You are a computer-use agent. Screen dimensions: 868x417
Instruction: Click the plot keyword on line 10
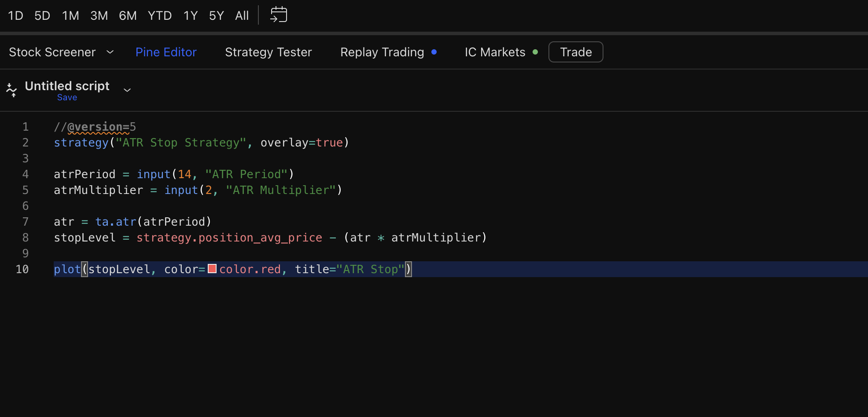click(x=67, y=269)
